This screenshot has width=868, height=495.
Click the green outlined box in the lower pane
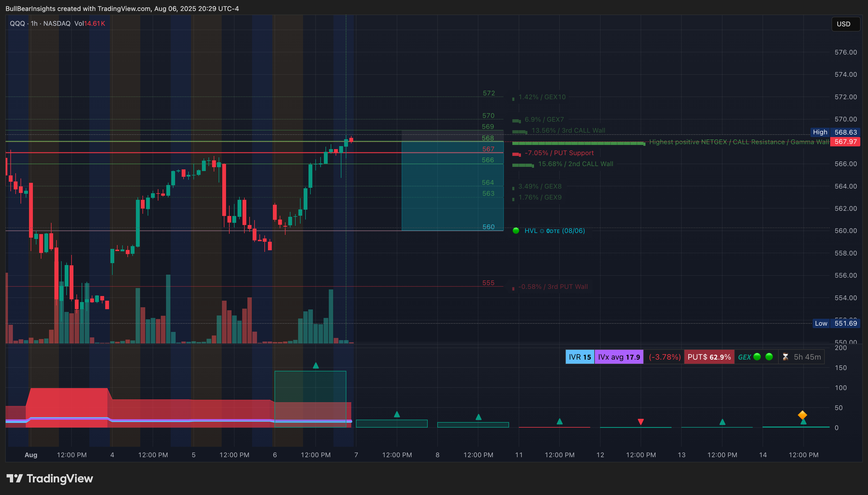tap(310, 399)
